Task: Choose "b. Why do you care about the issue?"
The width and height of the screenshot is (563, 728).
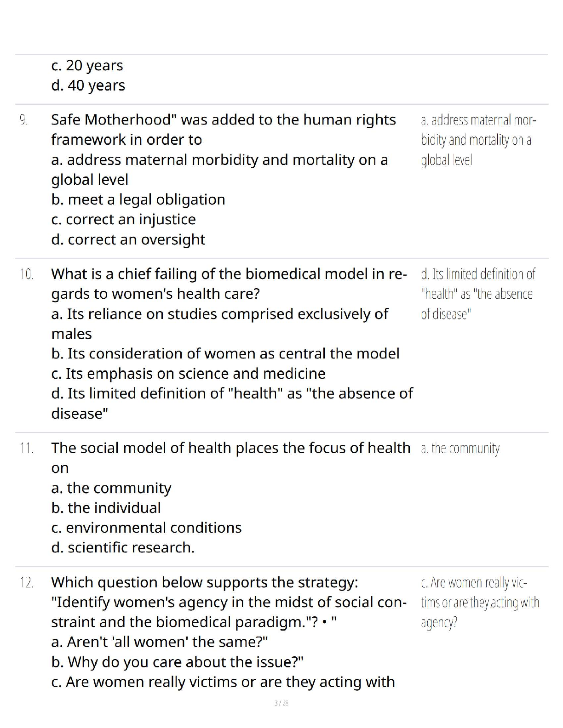Action: 177,662
